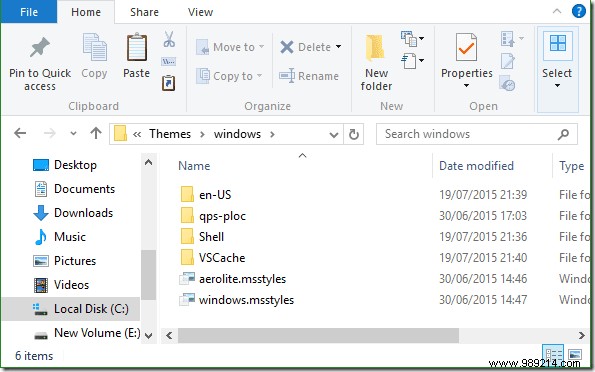Switch to Details view icon in status bar
Screen dimensions: 595x372
(553, 355)
